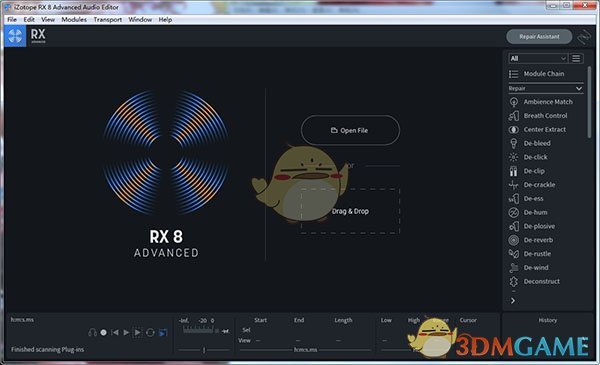Toggle the blue follow-playhead icon
The width and height of the screenshot is (600, 365).
(163, 332)
